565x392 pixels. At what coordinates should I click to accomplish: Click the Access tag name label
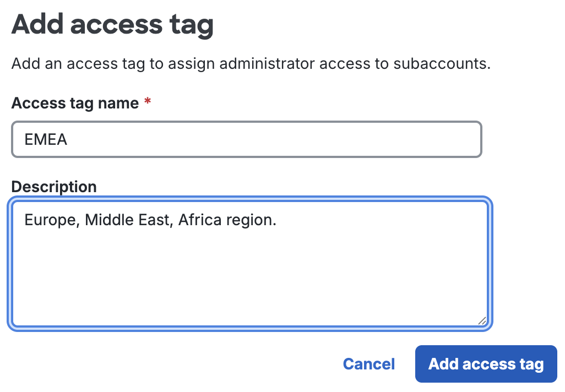[x=74, y=103]
